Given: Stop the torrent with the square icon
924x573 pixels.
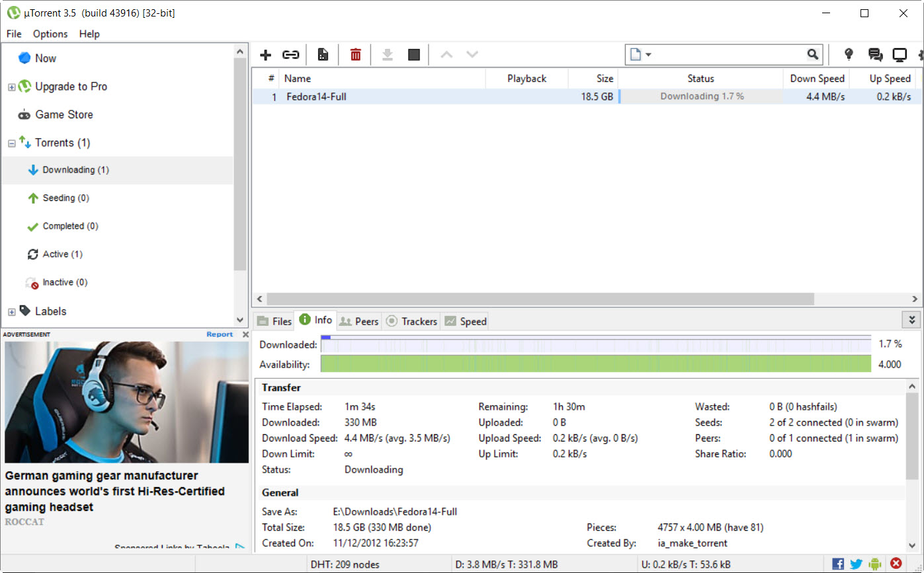Looking at the screenshot, I should point(414,55).
